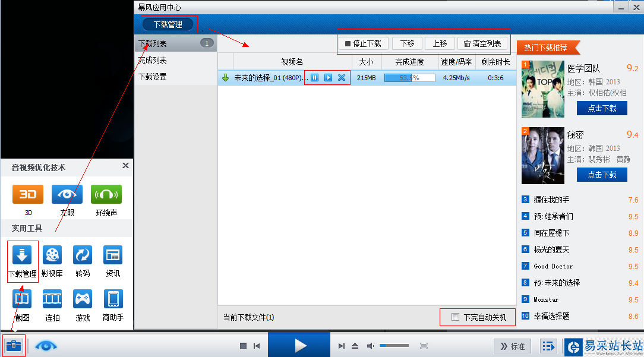Open Monstar in recommendations
The image size is (644, 357).
(546, 299)
